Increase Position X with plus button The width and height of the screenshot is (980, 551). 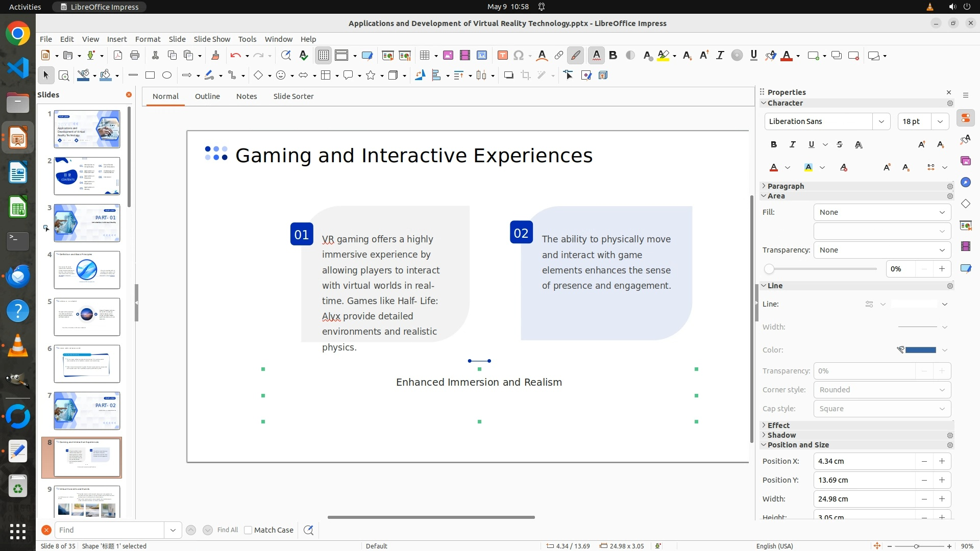942,461
